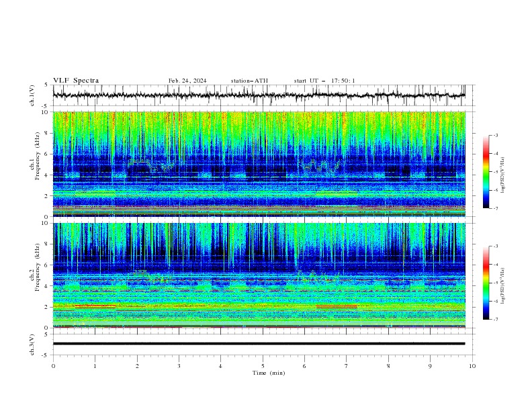Click the red 2 kHz band near minute 7 in ch.2
This screenshot has height=411, width=532.
(337, 306)
